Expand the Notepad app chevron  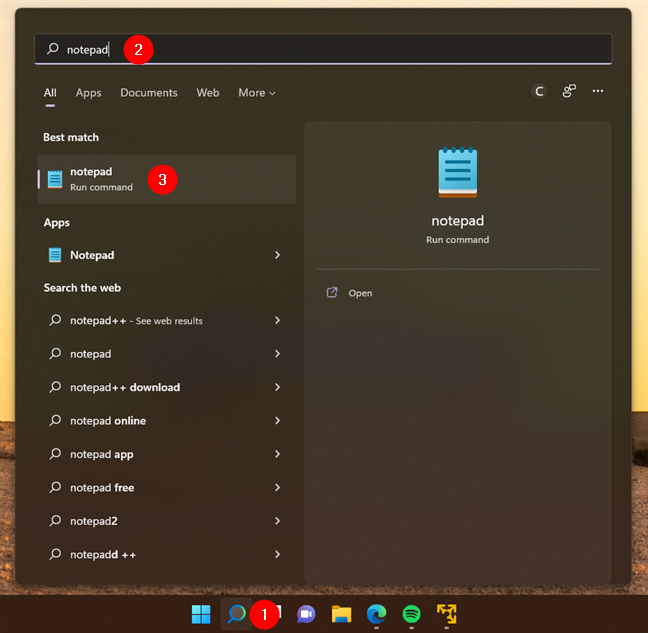click(277, 255)
